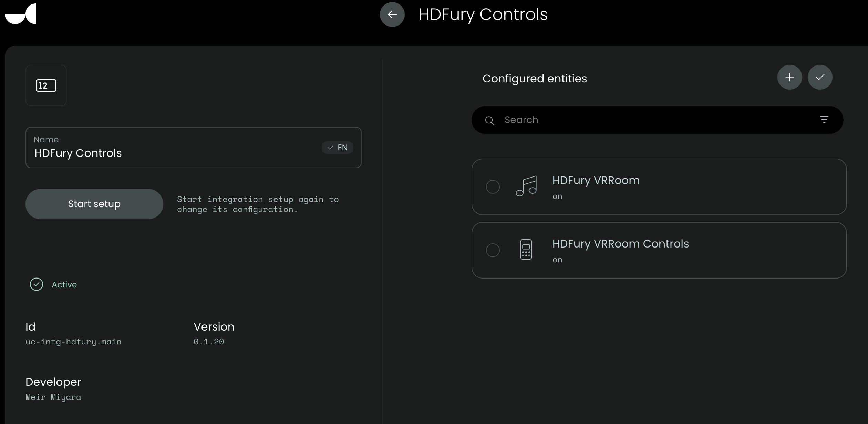Focus the entity Search field
This screenshot has height=424, width=868.
[x=654, y=120]
